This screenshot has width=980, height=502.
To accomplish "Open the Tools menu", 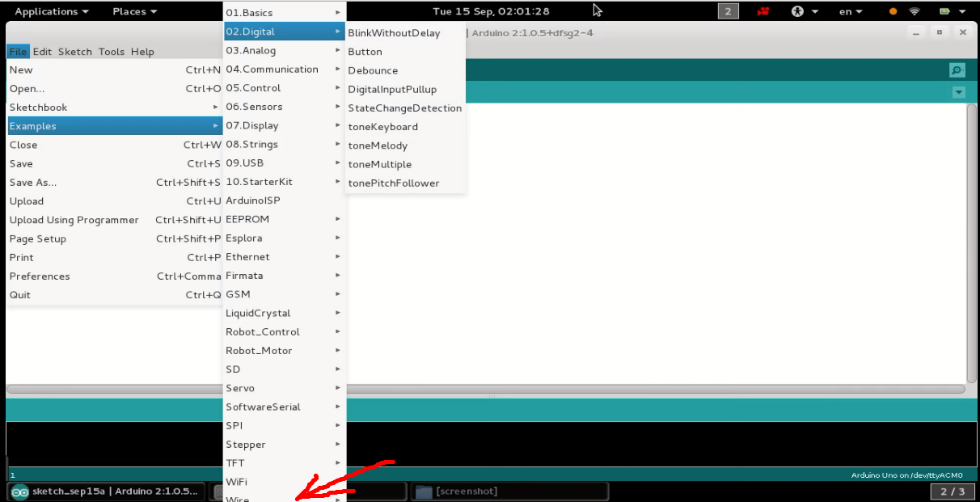I will coord(112,51).
